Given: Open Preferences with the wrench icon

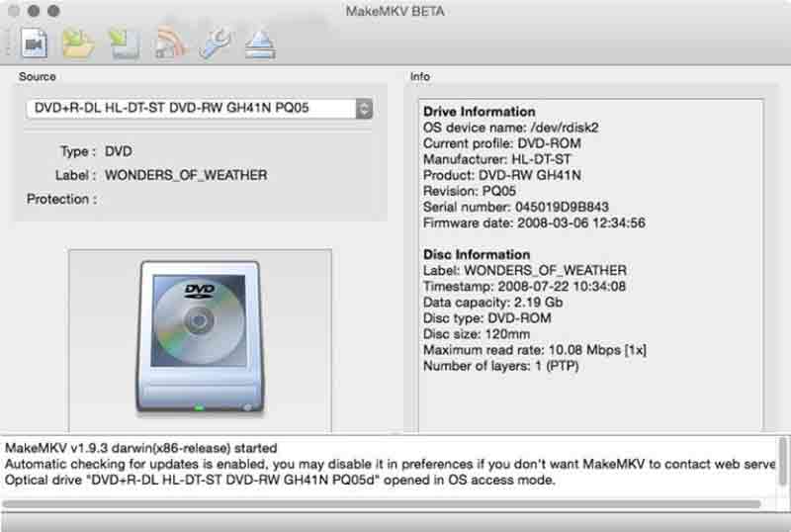Looking at the screenshot, I should 215,44.
